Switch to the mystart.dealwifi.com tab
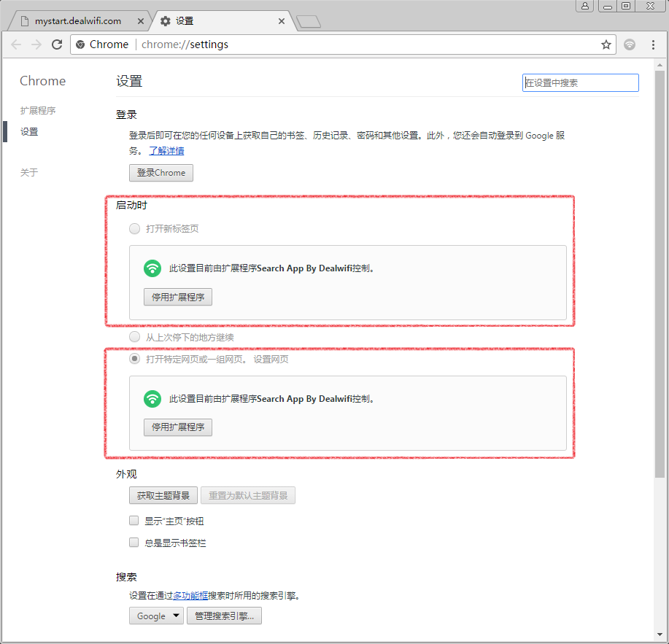The width and height of the screenshot is (669, 644). tap(79, 21)
